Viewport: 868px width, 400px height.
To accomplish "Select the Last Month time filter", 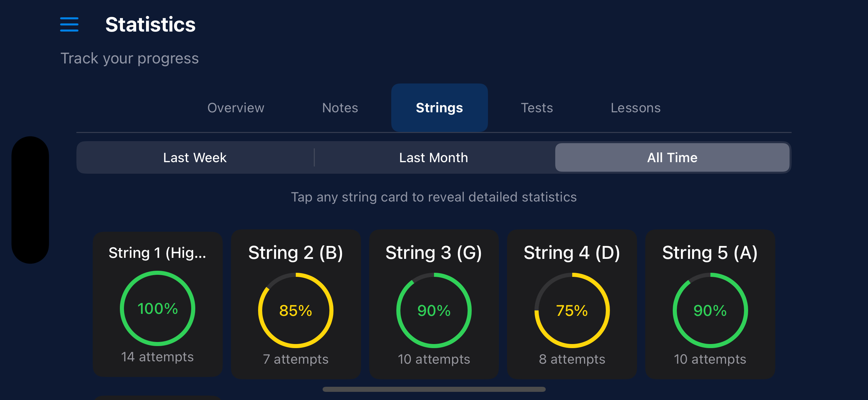I will click(434, 158).
